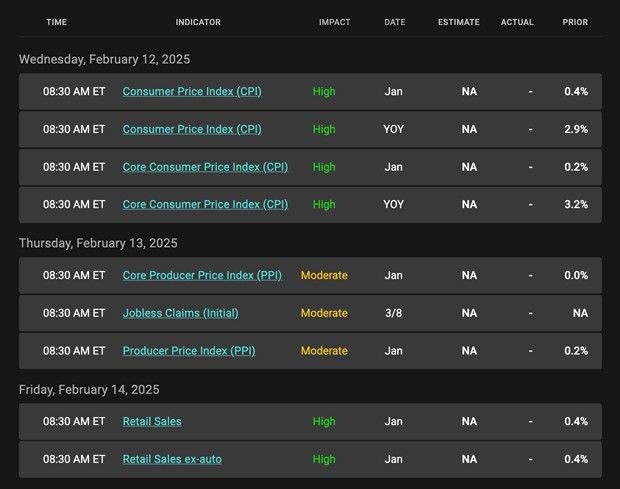Click the PRIOR column header
The width and height of the screenshot is (620, 489).
(x=575, y=22)
